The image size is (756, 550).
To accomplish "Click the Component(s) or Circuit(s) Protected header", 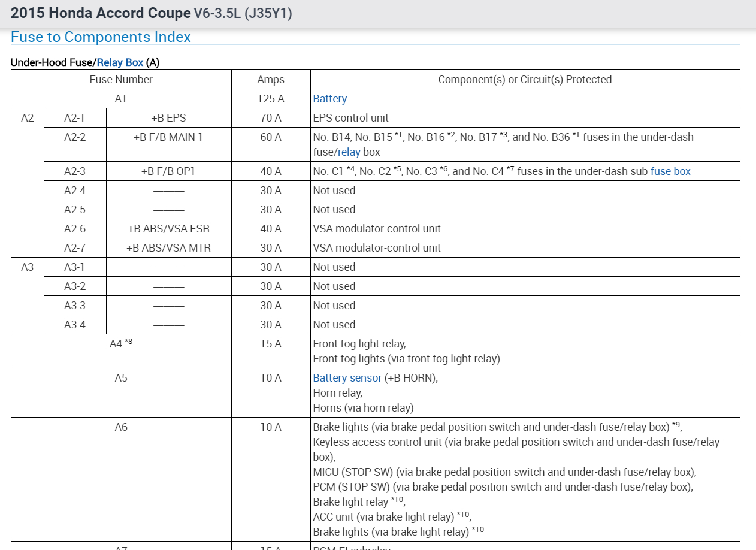I will click(x=525, y=80).
